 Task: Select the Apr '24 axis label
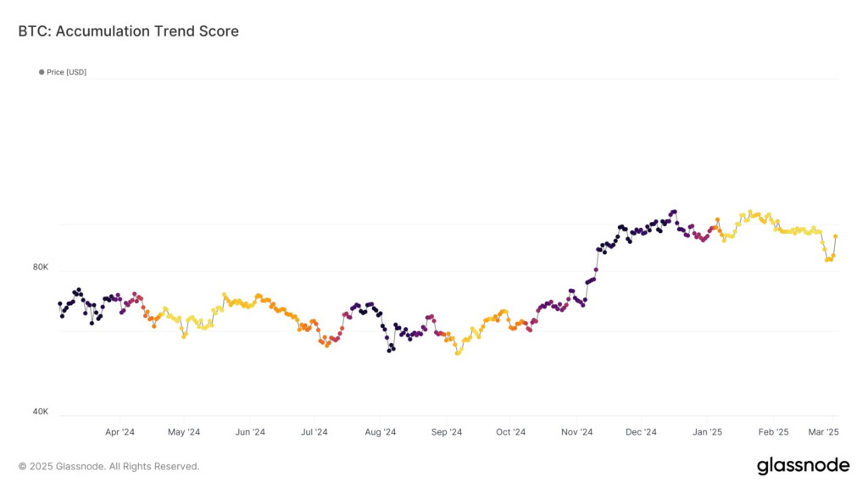[x=120, y=432]
